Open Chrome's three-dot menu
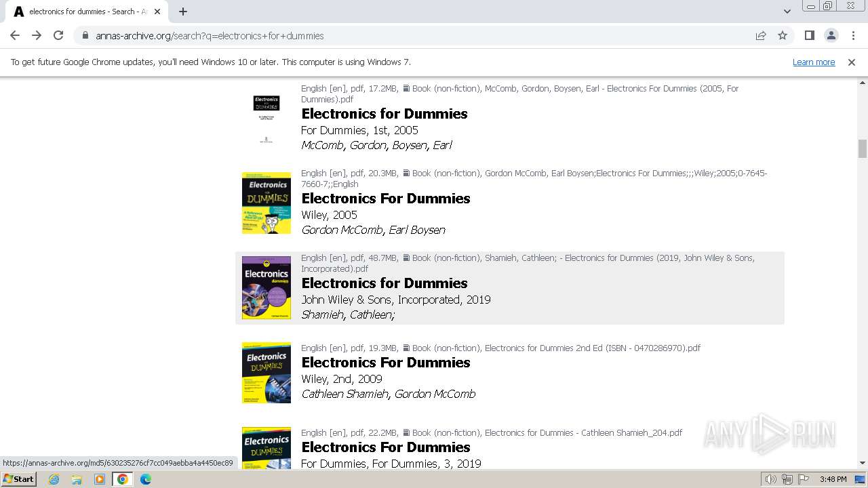 (852, 35)
